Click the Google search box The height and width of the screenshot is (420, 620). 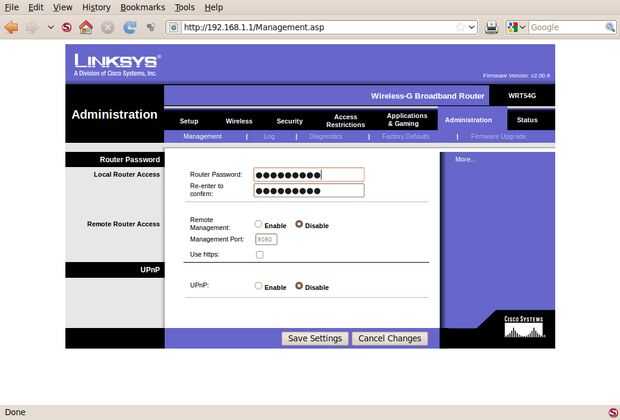click(x=567, y=27)
